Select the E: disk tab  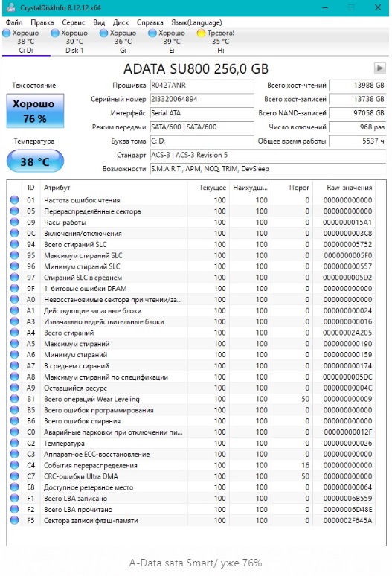171,42
